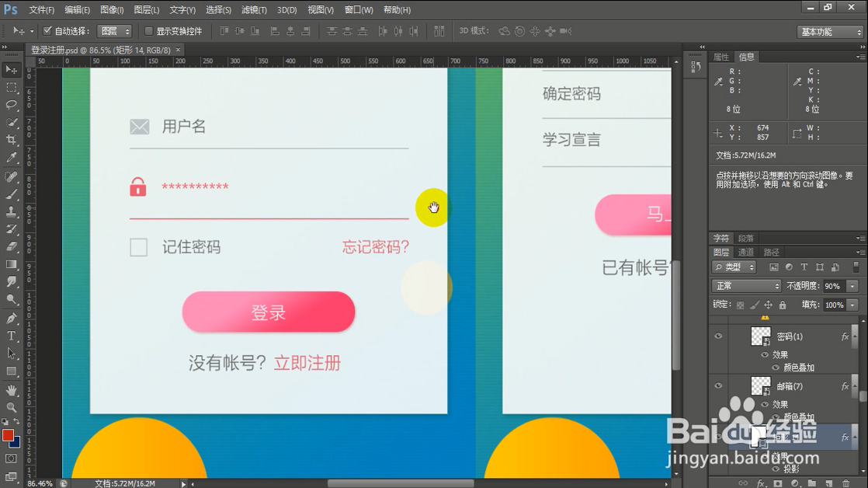868x488 pixels.
Task: Hide the 邮箱(7) layer eye icon
Action: (718, 386)
